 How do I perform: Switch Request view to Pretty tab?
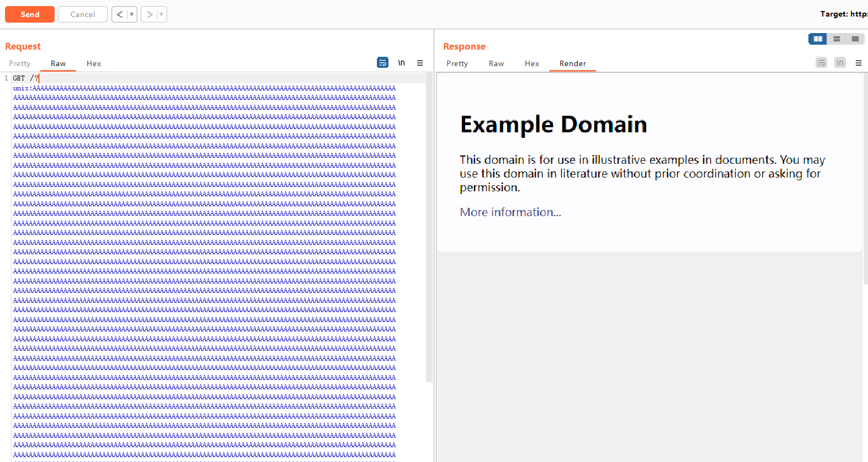pos(20,63)
